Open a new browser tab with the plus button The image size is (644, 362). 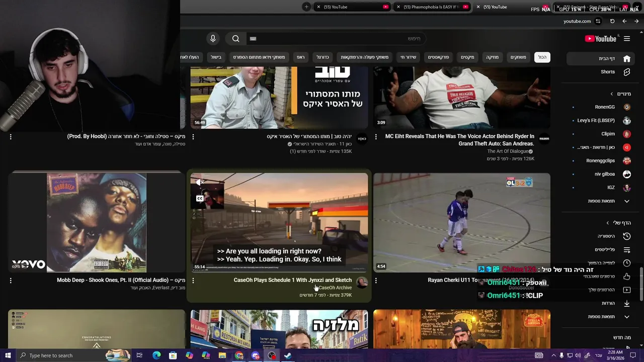(x=306, y=7)
